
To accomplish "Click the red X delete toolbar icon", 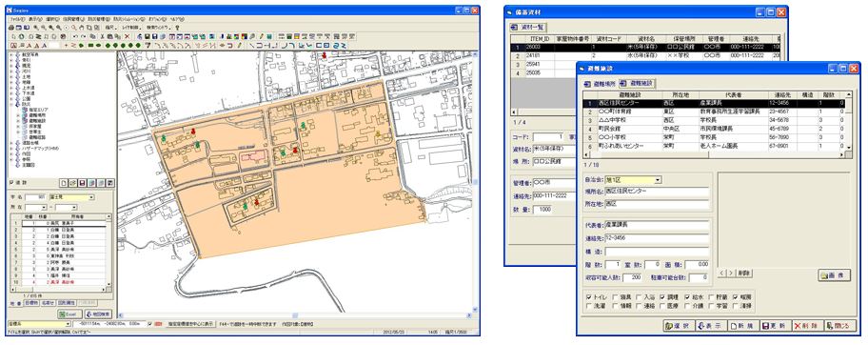I will coord(127,36).
